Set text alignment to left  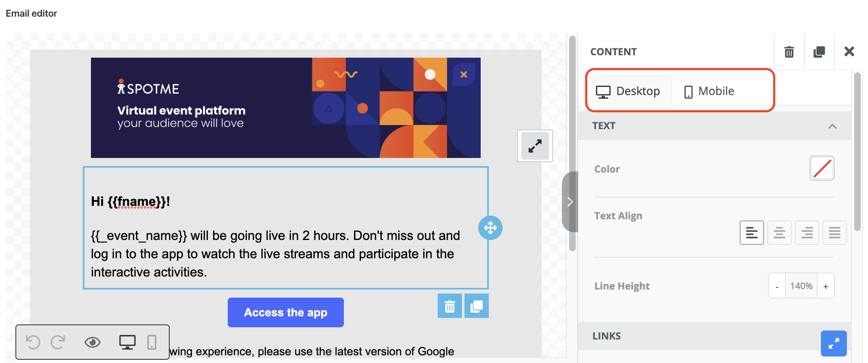pyautogui.click(x=752, y=233)
